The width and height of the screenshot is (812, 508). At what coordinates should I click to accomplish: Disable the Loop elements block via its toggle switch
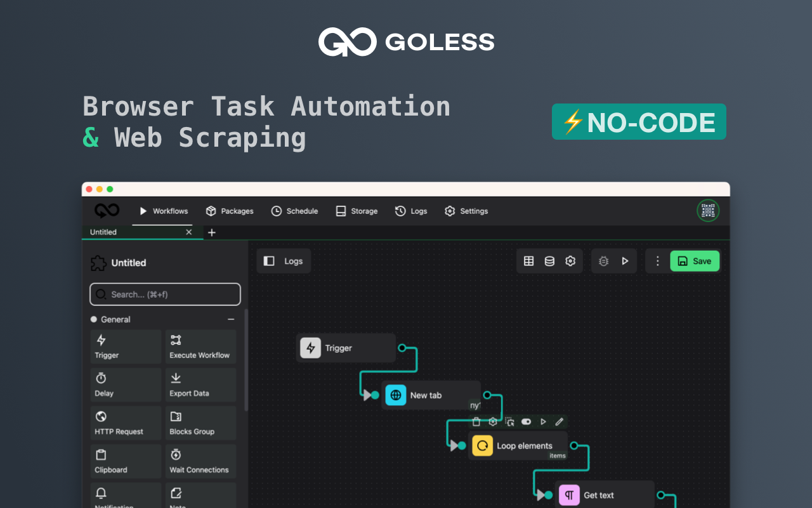(x=526, y=421)
